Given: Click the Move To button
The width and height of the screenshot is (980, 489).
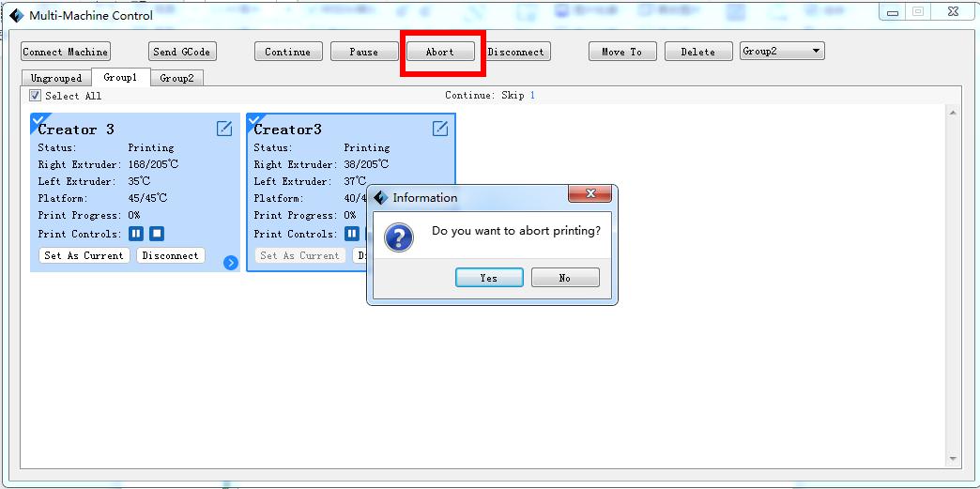Looking at the screenshot, I should [x=621, y=52].
